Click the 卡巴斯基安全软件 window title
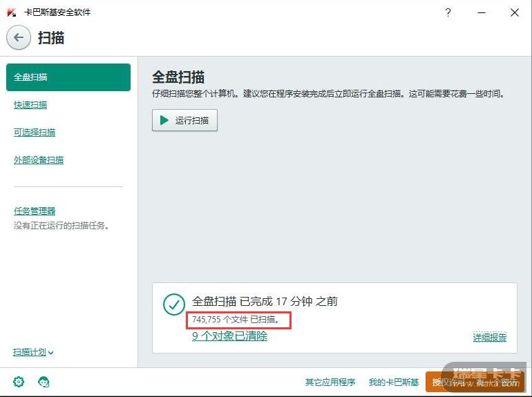The image size is (532, 397). pyautogui.click(x=57, y=12)
